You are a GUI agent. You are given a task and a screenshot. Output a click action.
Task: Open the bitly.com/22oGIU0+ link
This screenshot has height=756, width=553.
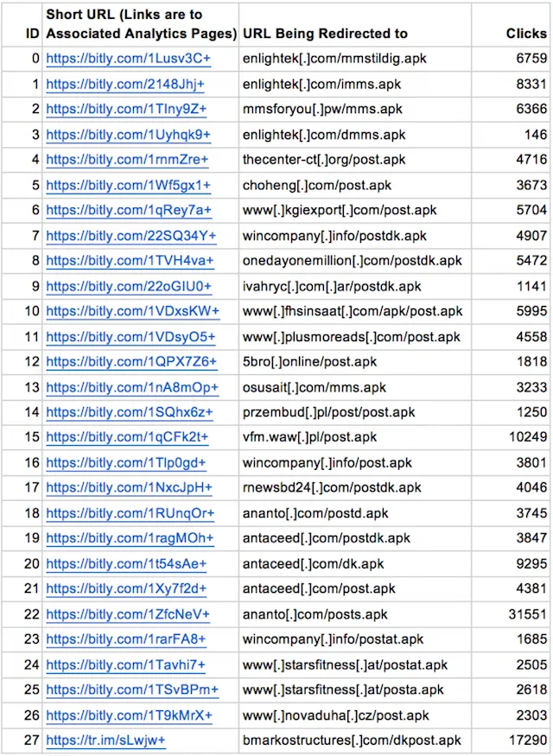(129, 286)
